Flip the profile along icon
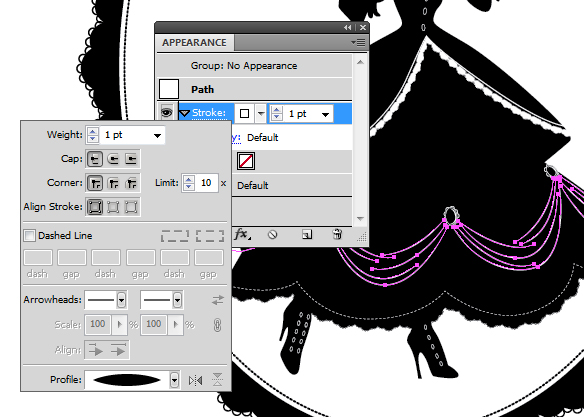This screenshot has width=584, height=417. (196, 380)
